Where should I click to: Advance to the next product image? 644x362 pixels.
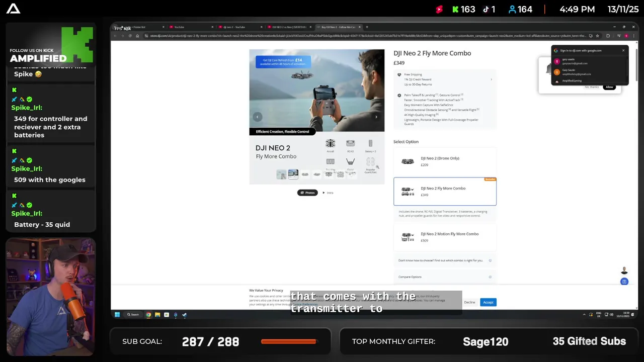click(x=376, y=117)
